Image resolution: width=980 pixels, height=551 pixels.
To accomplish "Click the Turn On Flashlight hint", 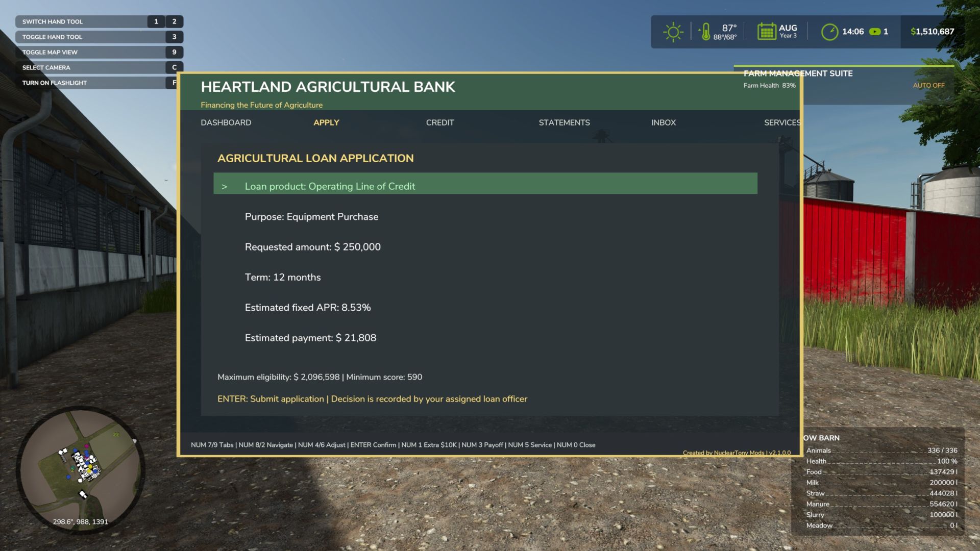I will 54,83.
